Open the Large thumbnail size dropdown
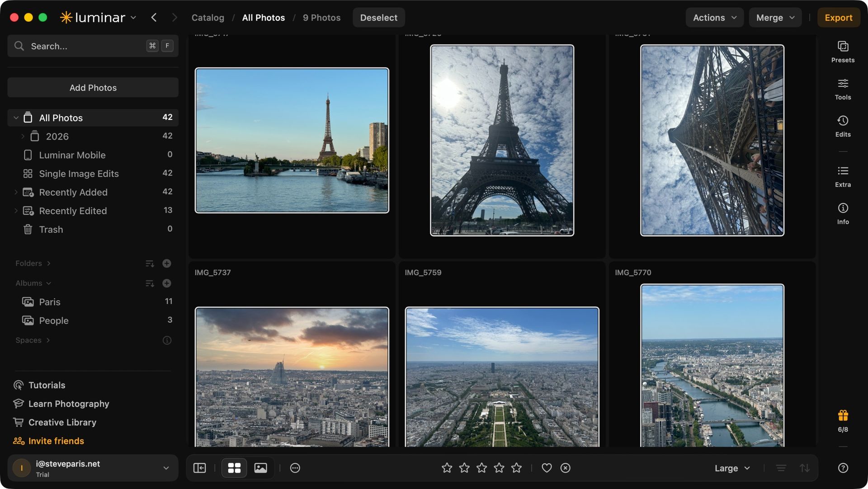Viewport: 868px width, 489px height. (x=732, y=468)
